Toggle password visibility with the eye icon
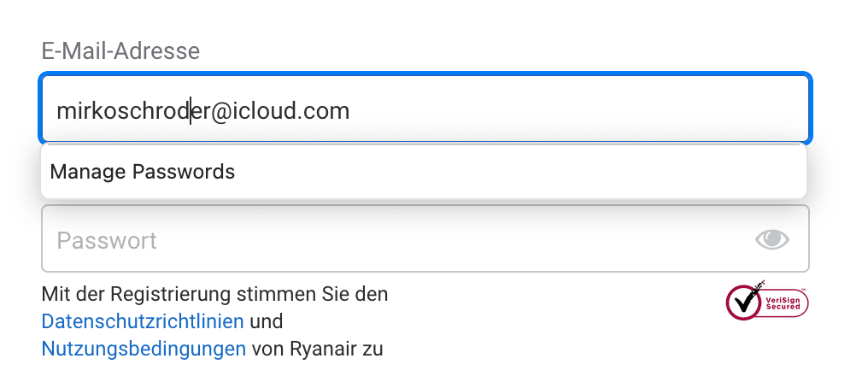868x388 pixels. point(772,239)
